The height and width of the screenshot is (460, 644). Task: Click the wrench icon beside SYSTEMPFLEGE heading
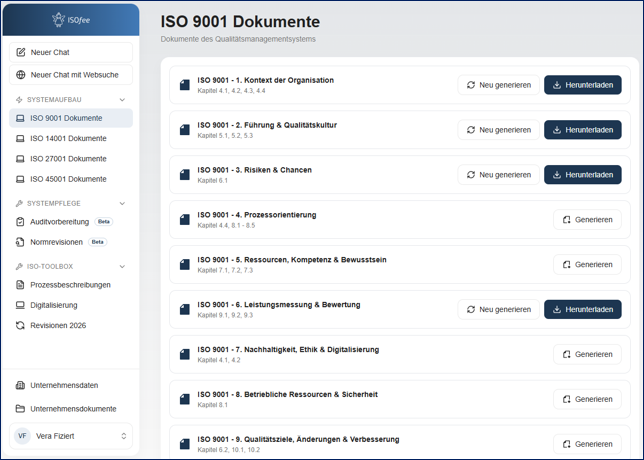tap(19, 203)
